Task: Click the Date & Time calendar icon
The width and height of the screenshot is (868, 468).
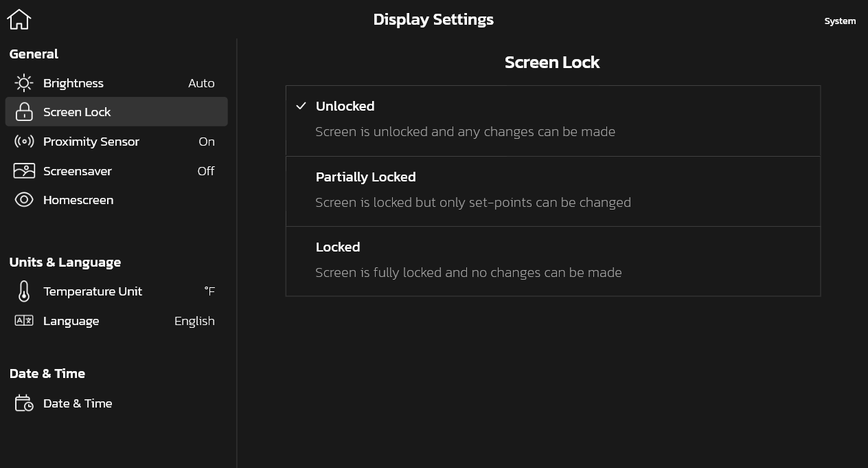Action: pyautogui.click(x=24, y=403)
